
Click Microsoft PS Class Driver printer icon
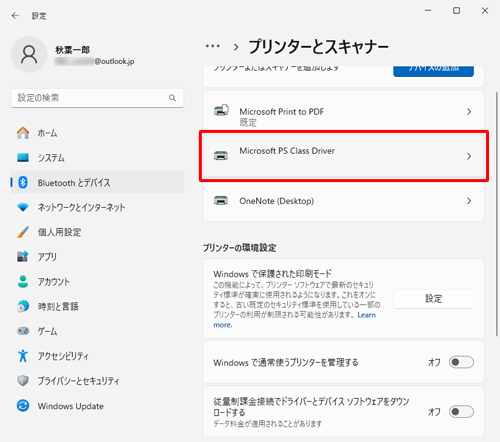[221, 155]
